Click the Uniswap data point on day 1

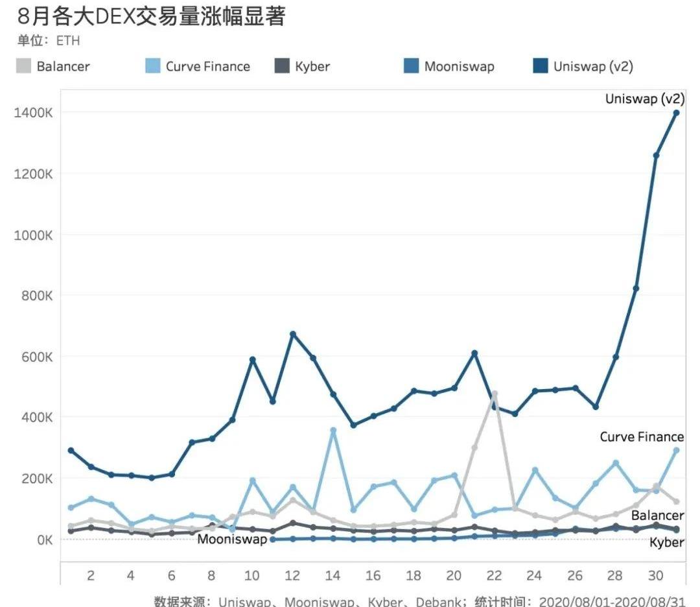[71, 450]
